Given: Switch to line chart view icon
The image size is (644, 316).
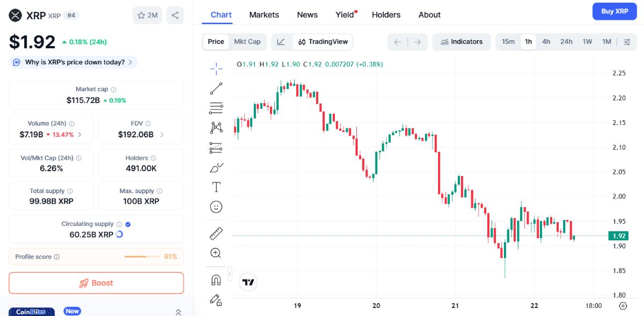Looking at the screenshot, I should tap(281, 42).
